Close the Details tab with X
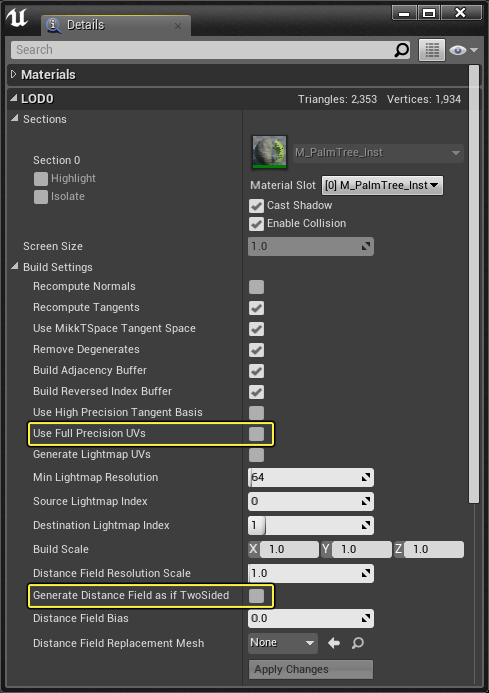Image resolution: width=489 pixels, height=693 pixels. [x=178, y=26]
